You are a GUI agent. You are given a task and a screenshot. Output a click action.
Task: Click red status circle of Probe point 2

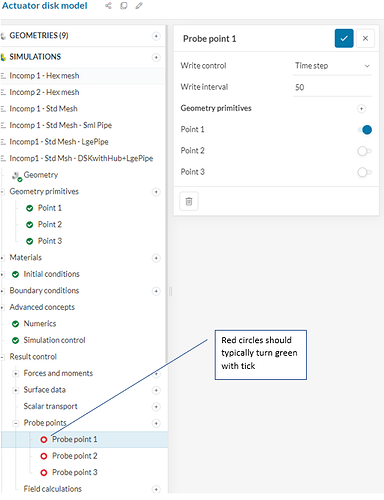point(44,456)
